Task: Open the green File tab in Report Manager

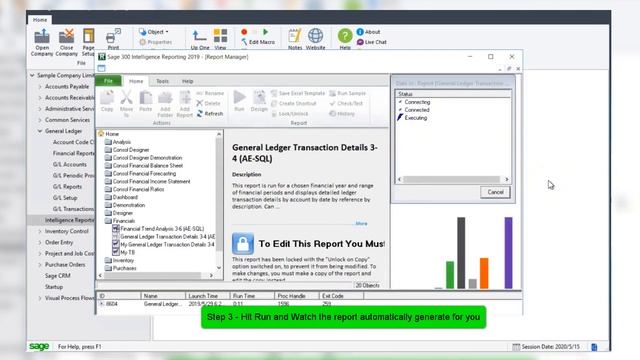Action: pos(108,81)
